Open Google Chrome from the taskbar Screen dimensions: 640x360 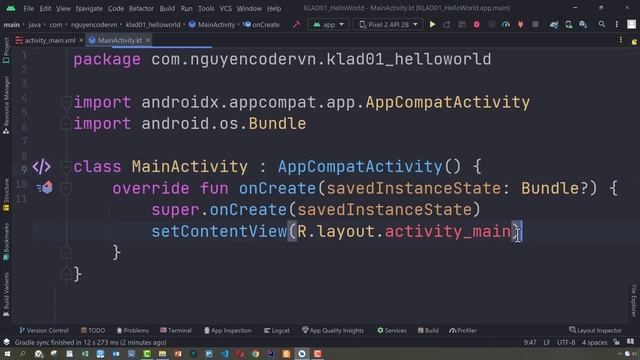(255, 353)
